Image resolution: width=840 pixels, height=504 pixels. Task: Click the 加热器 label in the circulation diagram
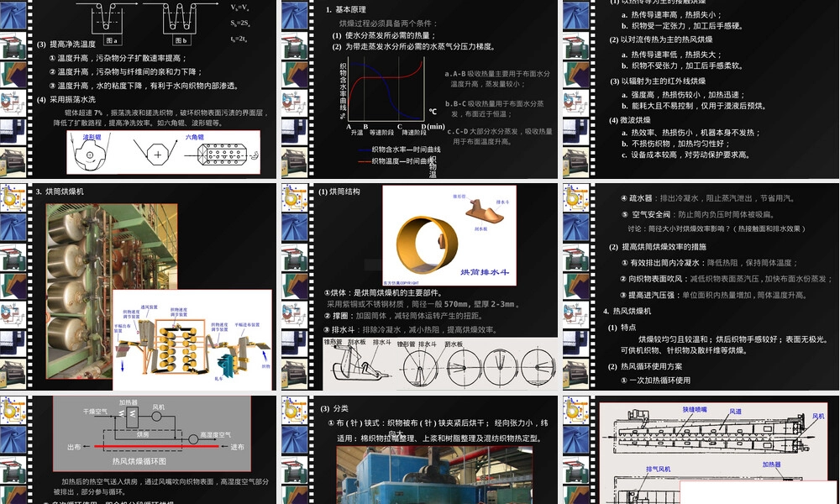click(128, 402)
